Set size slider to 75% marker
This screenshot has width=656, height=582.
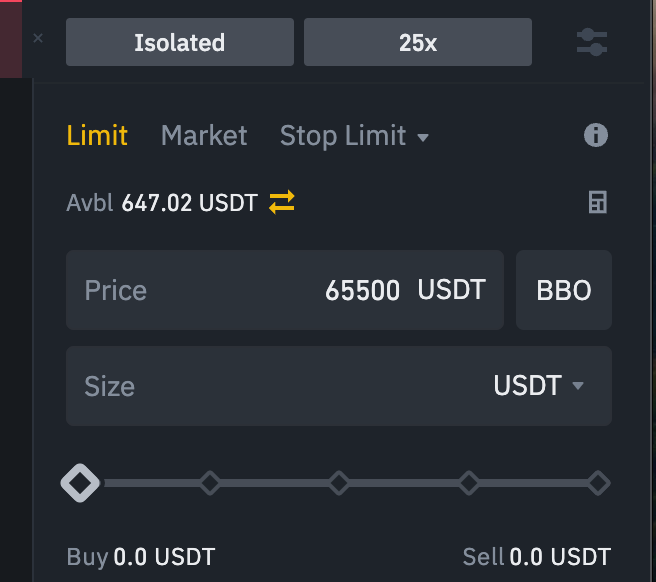[x=469, y=483]
